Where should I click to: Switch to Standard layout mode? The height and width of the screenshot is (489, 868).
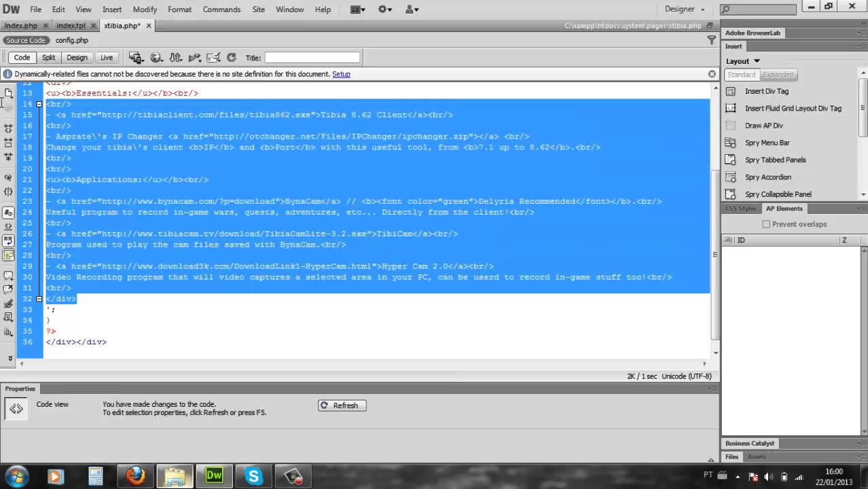(x=741, y=75)
